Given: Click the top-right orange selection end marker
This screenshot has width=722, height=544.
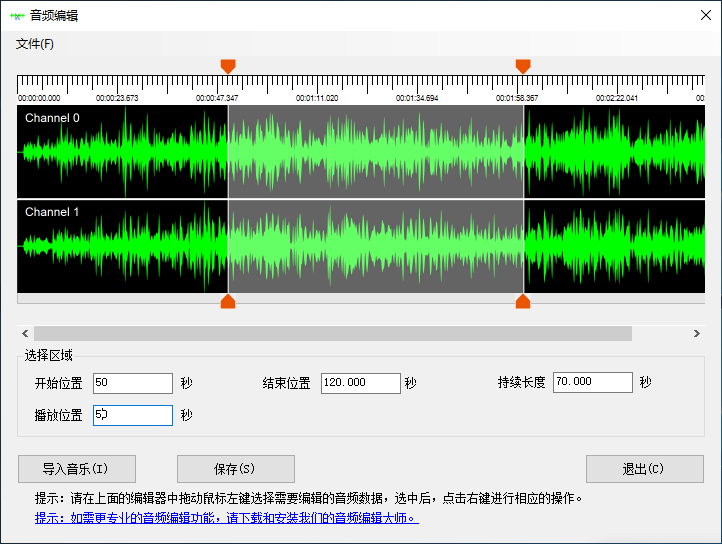Looking at the screenshot, I should (523, 66).
